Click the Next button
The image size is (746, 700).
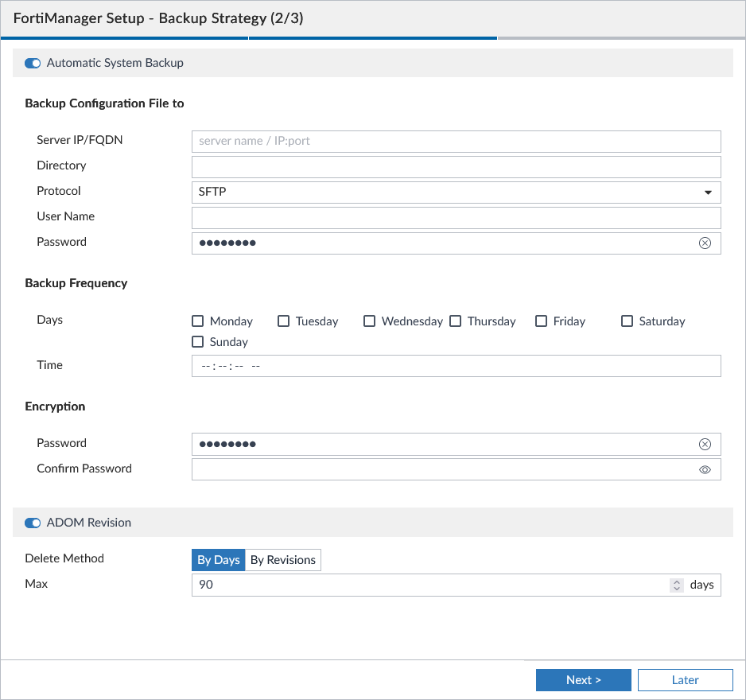coord(583,679)
